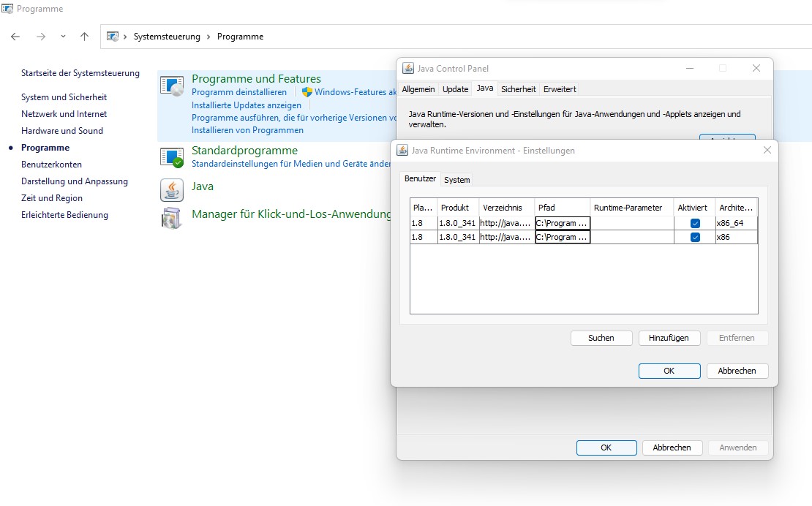The width and height of the screenshot is (812, 506).
Task: Expand recent locations dropdown arrow
Action: [x=63, y=37]
